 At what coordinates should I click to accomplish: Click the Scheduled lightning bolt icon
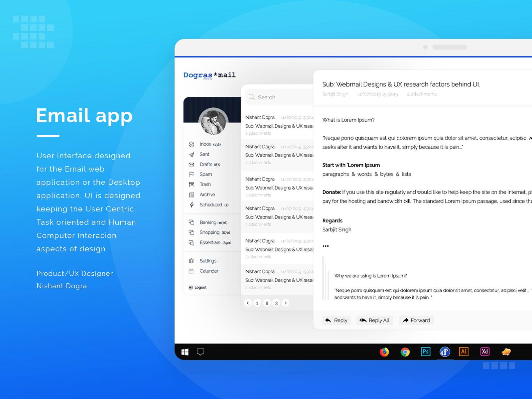192,205
